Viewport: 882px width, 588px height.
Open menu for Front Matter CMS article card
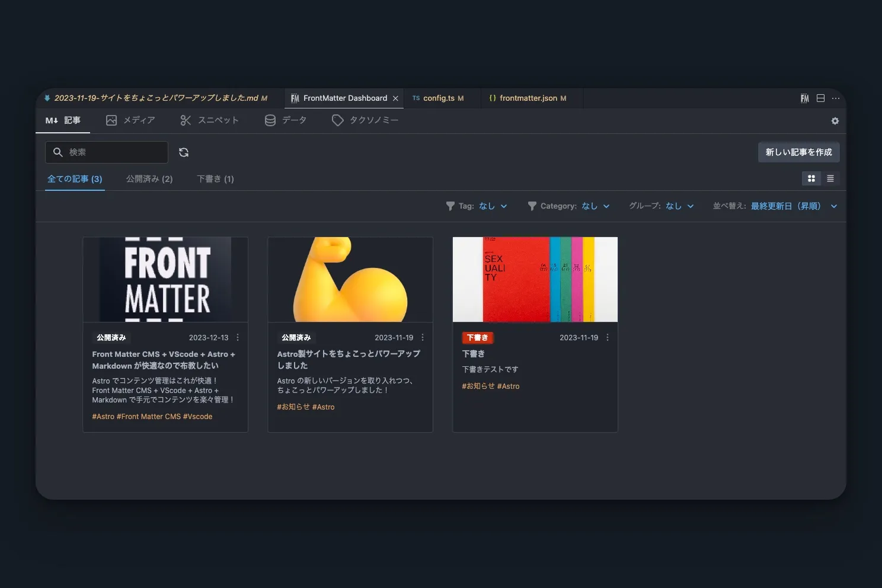click(238, 337)
